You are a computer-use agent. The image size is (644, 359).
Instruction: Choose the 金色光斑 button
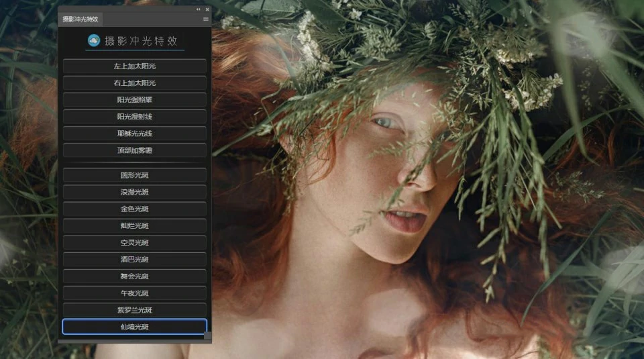pyautogui.click(x=135, y=209)
